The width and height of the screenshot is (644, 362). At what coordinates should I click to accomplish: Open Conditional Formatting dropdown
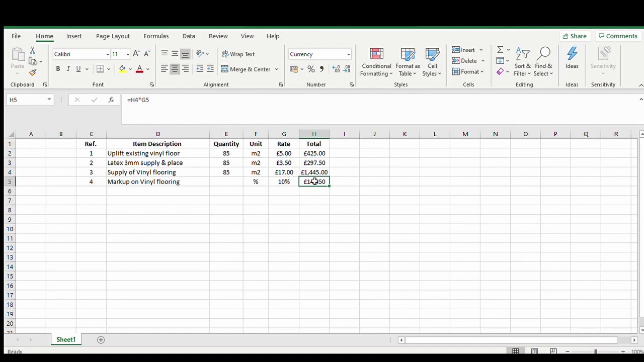(x=376, y=62)
